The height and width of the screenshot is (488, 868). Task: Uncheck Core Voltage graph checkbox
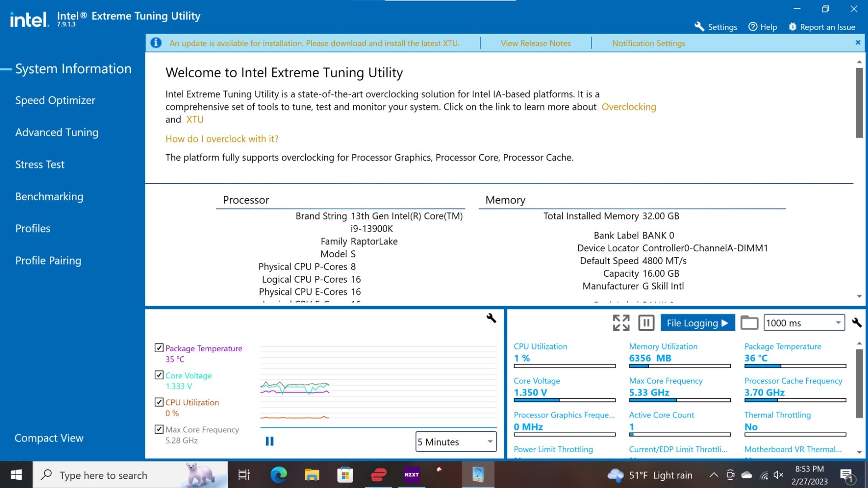[x=159, y=375]
